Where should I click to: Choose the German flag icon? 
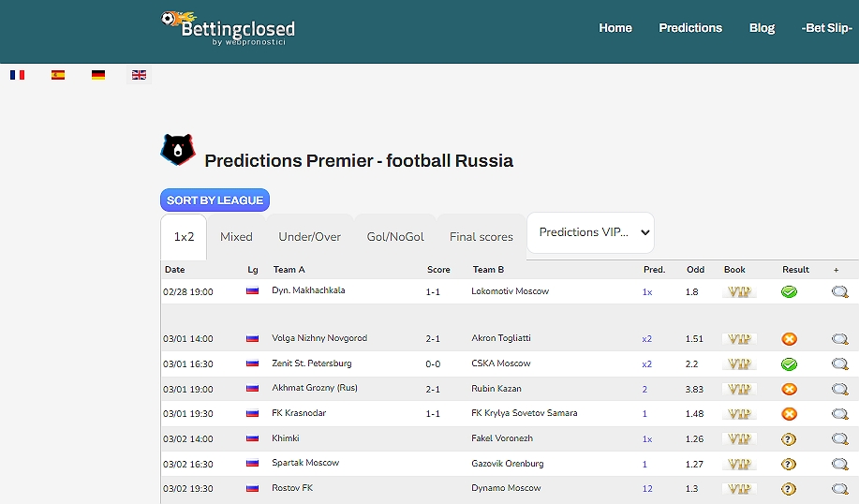(98, 75)
